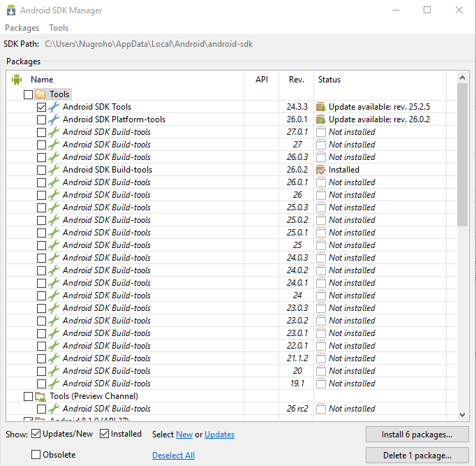Click the update-available icon for rev. 26.0.2
The width and height of the screenshot is (476, 466).
(x=321, y=119)
